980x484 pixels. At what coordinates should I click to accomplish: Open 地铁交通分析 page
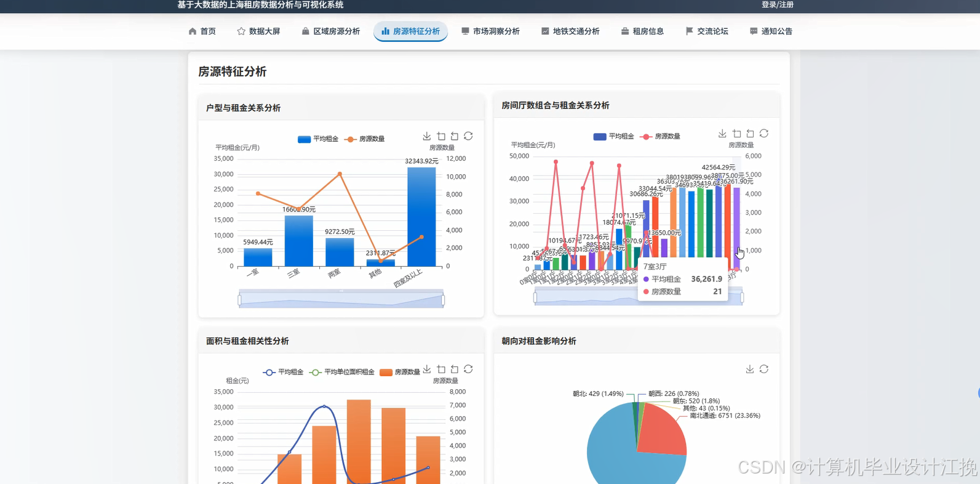coord(570,31)
